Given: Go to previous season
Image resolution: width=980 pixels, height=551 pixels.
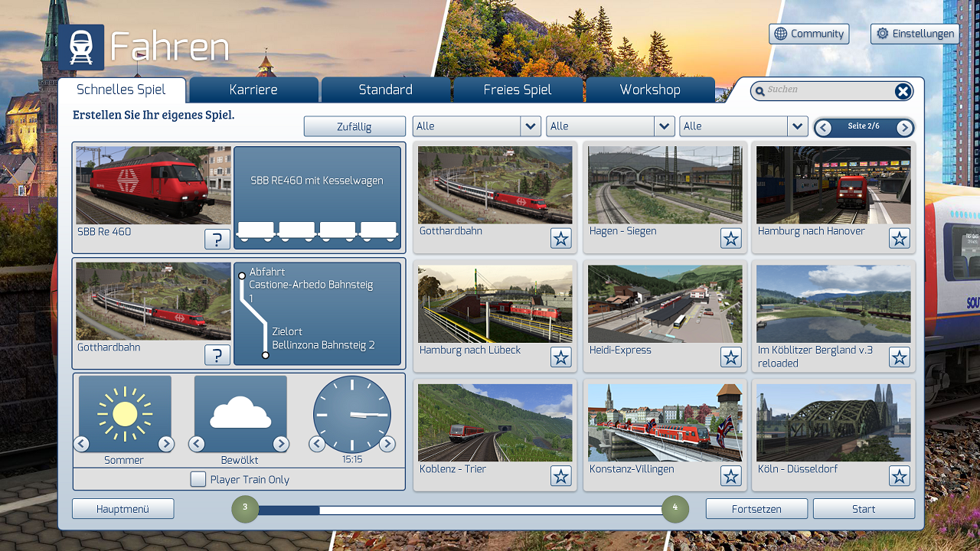Looking at the screenshot, I should point(81,444).
